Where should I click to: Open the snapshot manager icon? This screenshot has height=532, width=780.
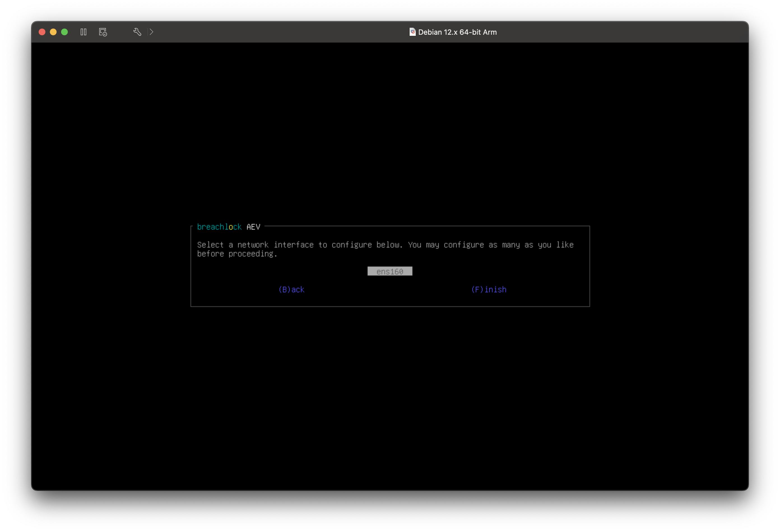click(x=103, y=32)
